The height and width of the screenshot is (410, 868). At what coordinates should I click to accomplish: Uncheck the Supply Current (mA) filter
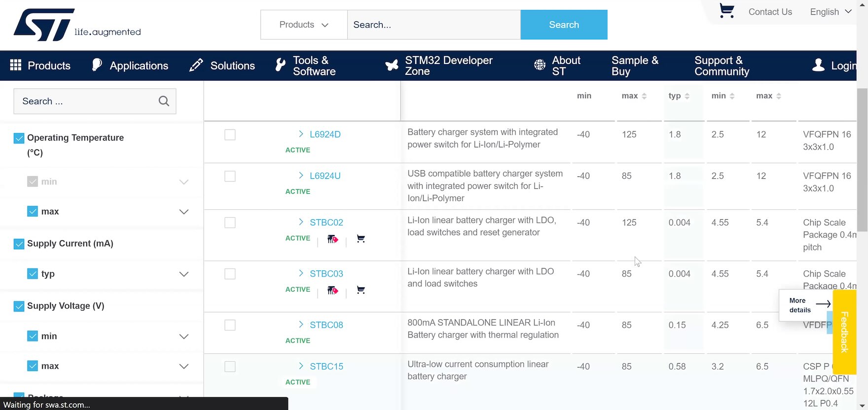(19, 244)
